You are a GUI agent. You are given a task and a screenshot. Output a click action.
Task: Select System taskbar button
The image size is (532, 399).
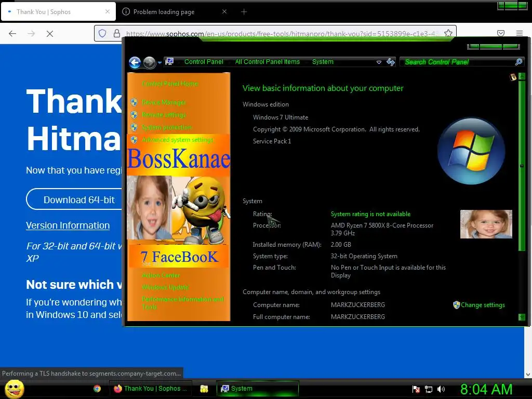pyautogui.click(x=258, y=389)
